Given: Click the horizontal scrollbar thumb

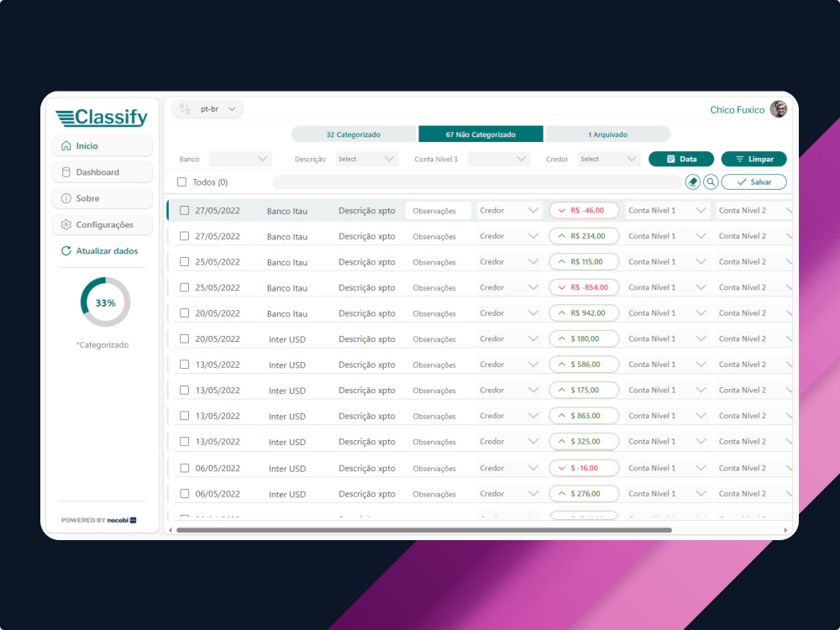Looking at the screenshot, I should [x=423, y=530].
